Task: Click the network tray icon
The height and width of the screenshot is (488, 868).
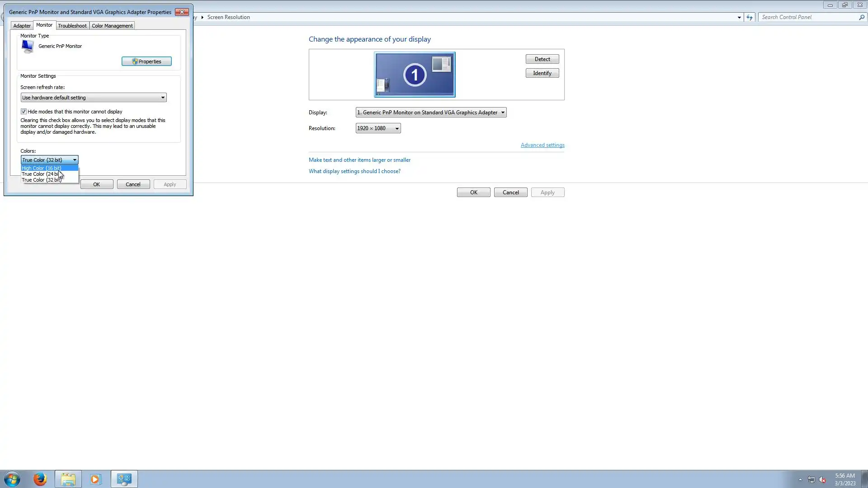Action: (x=811, y=479)
